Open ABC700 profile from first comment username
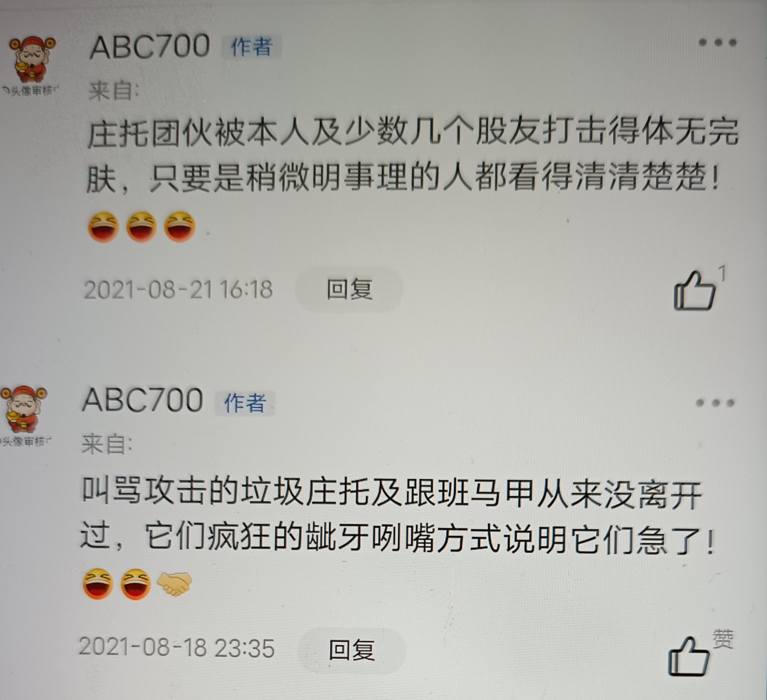This screenshot has width=767, height=700. pos(150,47)
